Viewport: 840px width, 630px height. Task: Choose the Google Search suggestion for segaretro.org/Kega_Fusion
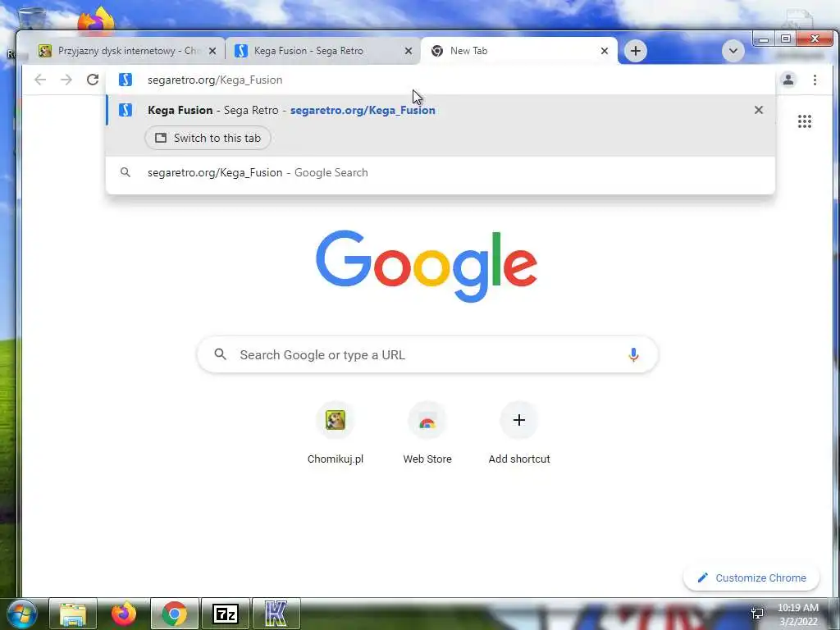point(441,172)
